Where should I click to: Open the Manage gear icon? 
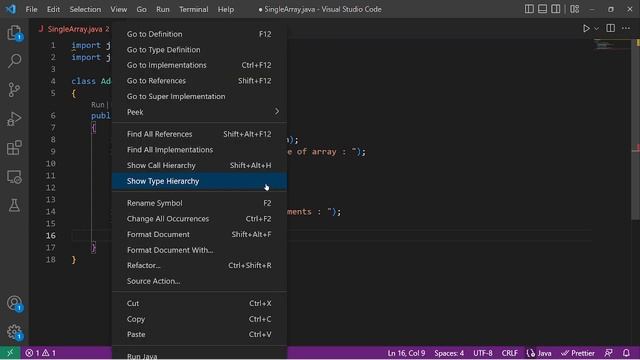(14, 332)
